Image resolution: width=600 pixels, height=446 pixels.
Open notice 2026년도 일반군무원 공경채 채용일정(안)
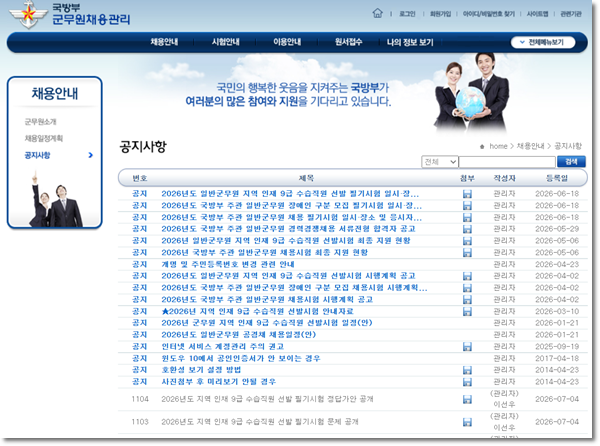[238, 335]
